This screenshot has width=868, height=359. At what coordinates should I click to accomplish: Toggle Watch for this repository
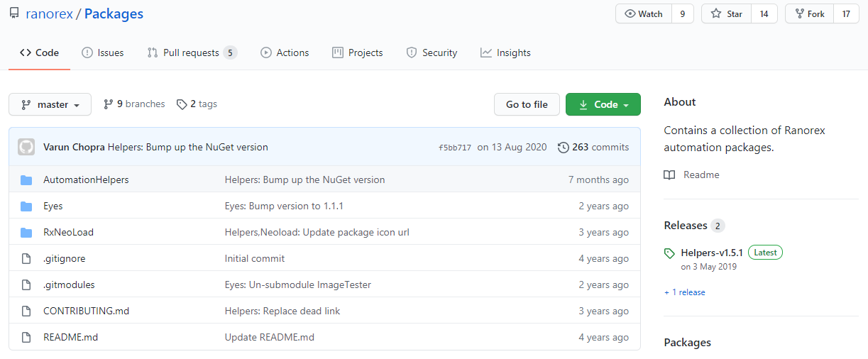644,13
